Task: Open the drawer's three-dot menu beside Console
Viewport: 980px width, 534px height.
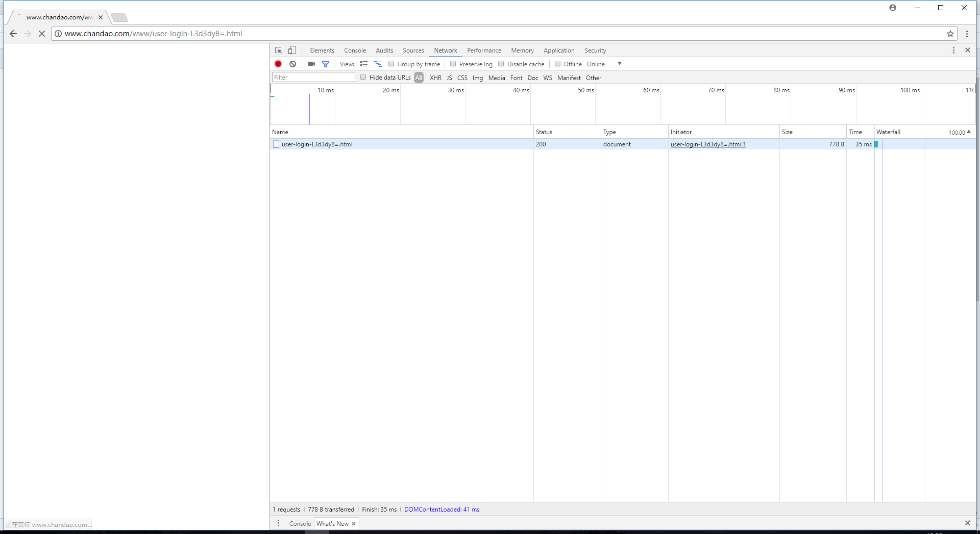Action: pyautogui.click(x=278, y=523)
